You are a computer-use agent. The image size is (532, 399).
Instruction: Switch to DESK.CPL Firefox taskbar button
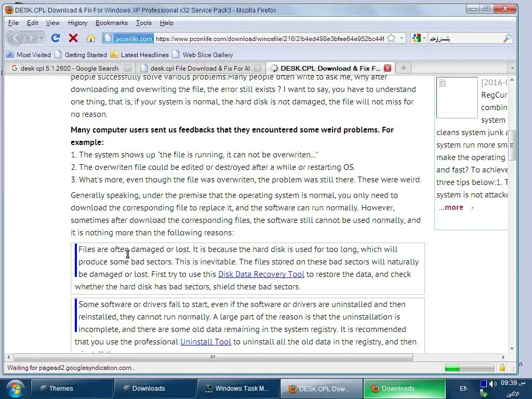321,389
